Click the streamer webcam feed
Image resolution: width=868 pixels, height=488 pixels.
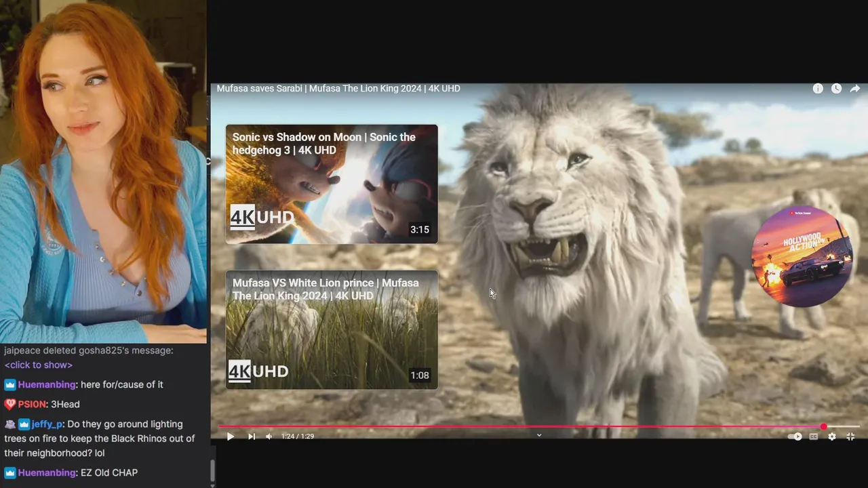click(x=103, y=171)
